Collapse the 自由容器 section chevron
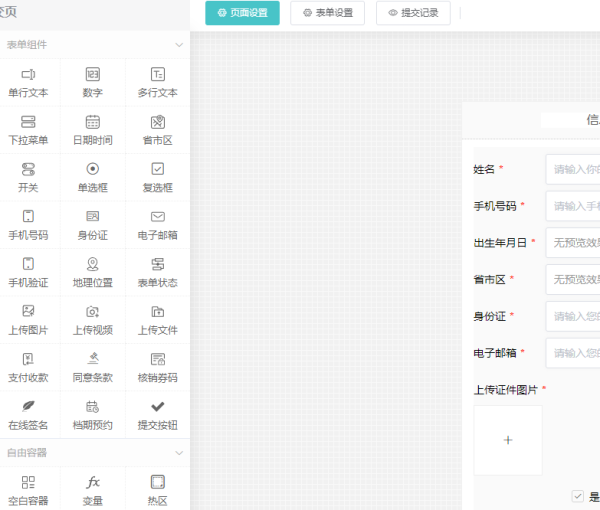 tap(179, 453)
